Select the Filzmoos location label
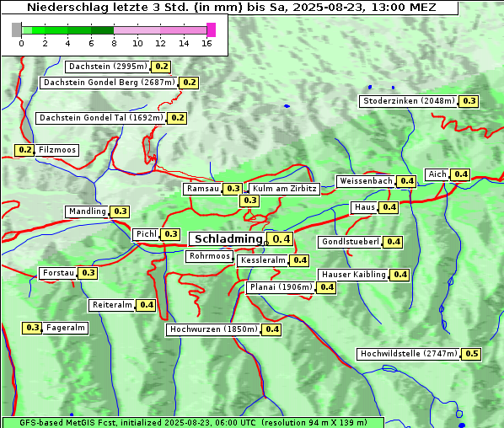Viewport: 504px width, 428px height. pos(57,150)
